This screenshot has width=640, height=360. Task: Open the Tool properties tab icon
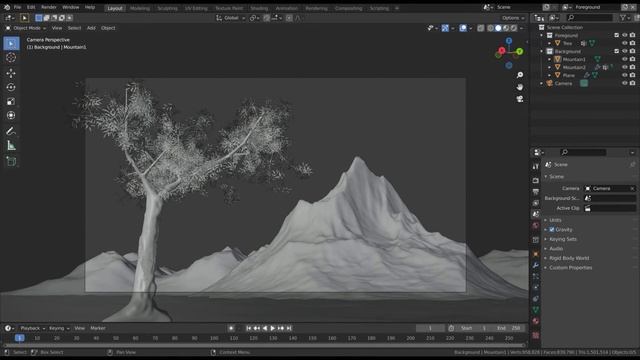(536, 167)
